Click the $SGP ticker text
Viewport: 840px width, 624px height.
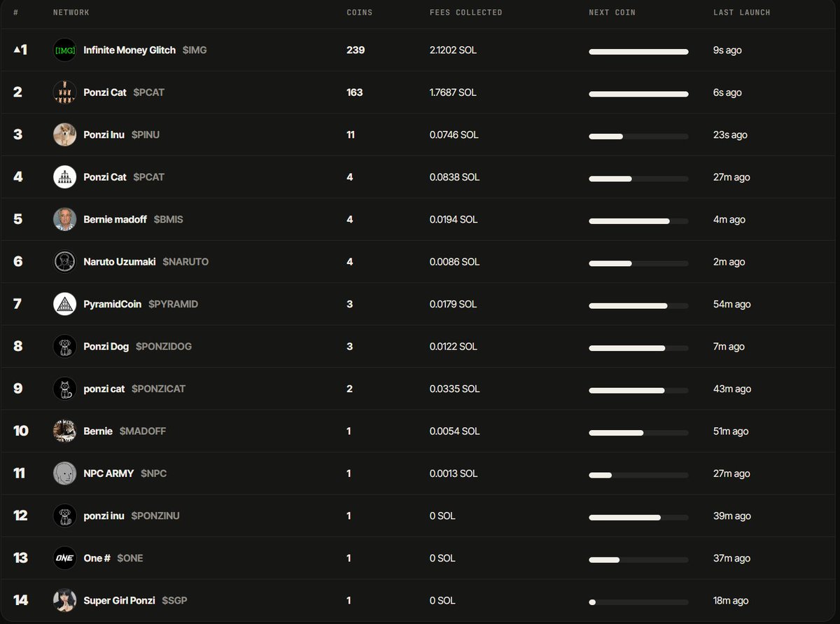point(175,600)
